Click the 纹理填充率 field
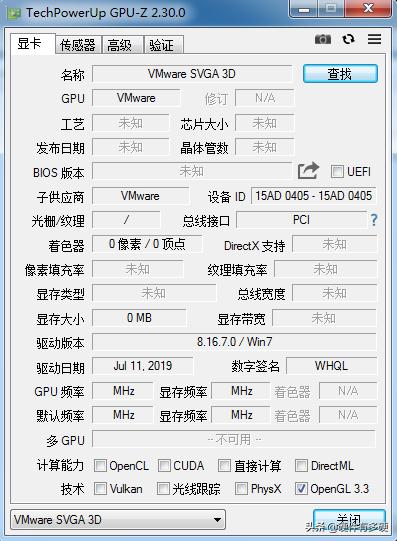This screenshot has height=541, width=397. tap(326, 269)
